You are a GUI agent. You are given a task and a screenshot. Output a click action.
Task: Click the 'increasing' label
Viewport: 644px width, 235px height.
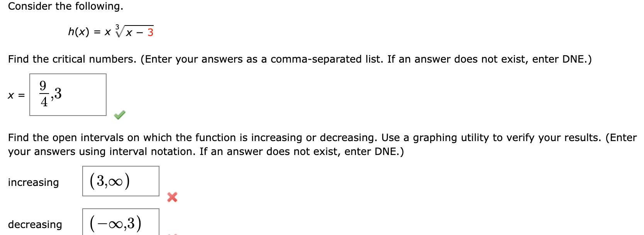tap(33, 183)
